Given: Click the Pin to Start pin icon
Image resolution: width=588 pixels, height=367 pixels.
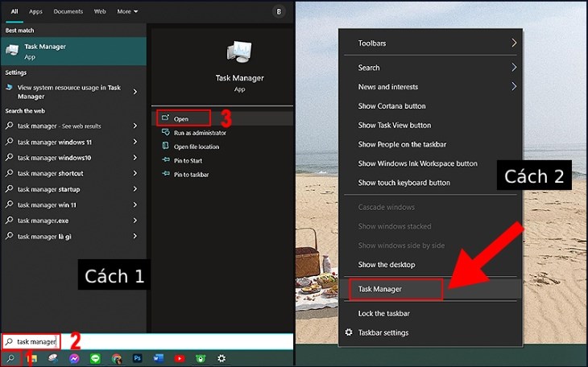Looking at the screenshot, I should click(x=165, y=160).
